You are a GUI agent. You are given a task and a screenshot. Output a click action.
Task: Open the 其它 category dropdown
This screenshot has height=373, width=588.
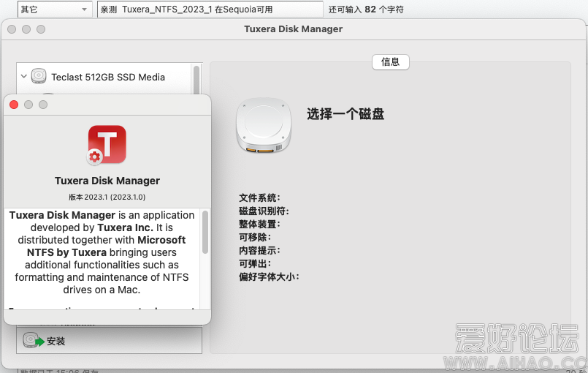pyautogui.click(x=54, y=9)
